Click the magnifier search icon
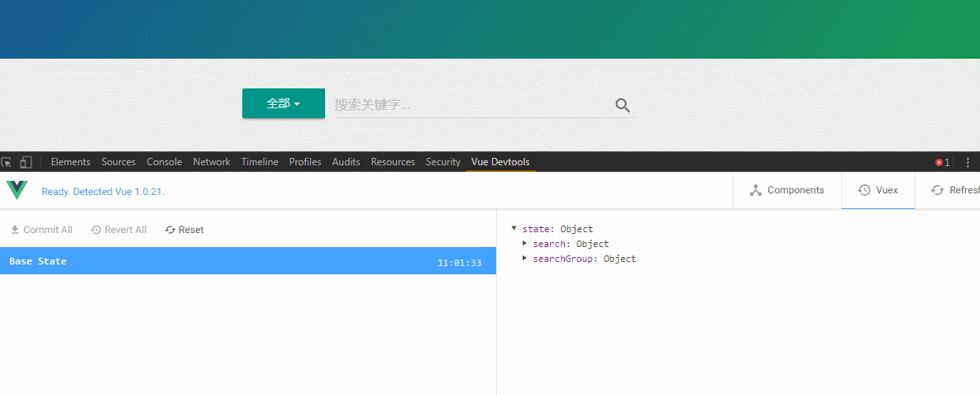 (x=623, y=105)
